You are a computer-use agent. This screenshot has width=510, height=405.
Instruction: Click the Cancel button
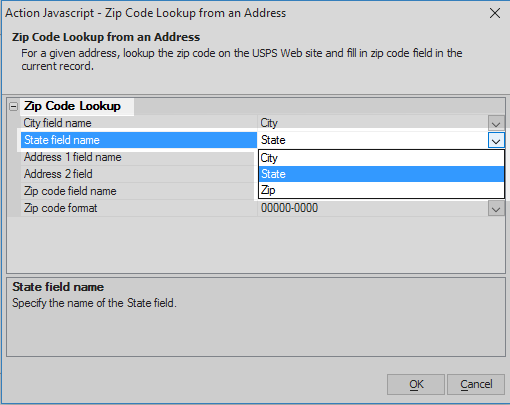click(476, 384)
